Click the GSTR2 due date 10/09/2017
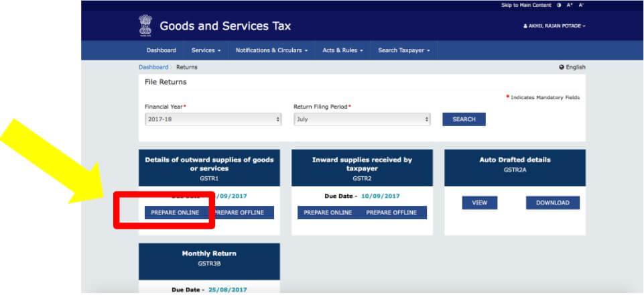Screen dimensions: 644x295 (381, 196)
